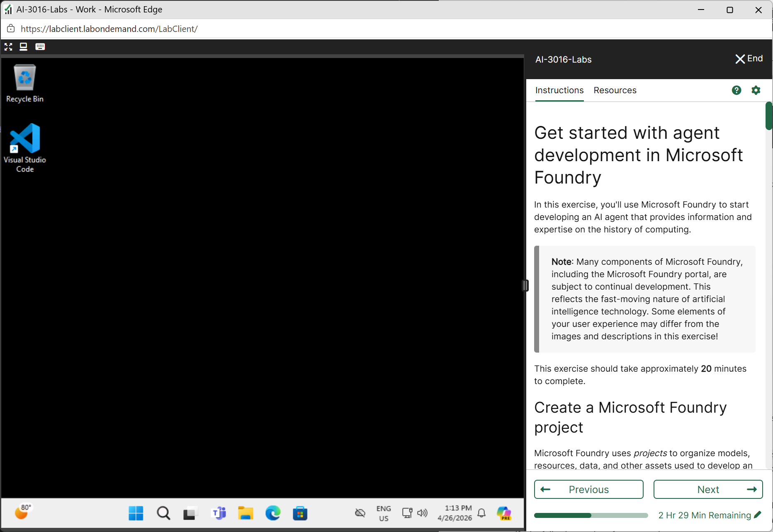Click the splitter handle between VM and instructions

pos(525,285)
